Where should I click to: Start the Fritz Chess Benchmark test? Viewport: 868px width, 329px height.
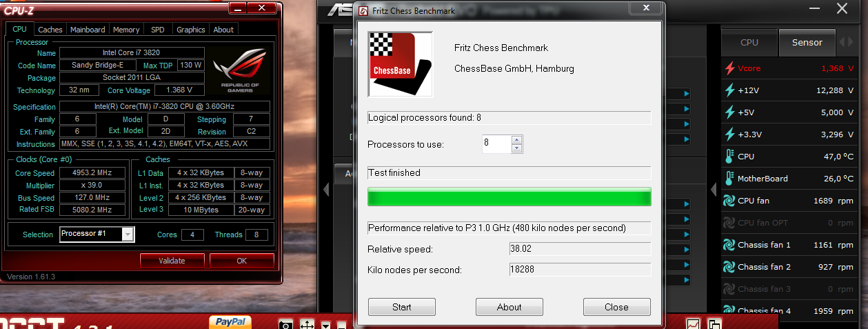point(402,307)
